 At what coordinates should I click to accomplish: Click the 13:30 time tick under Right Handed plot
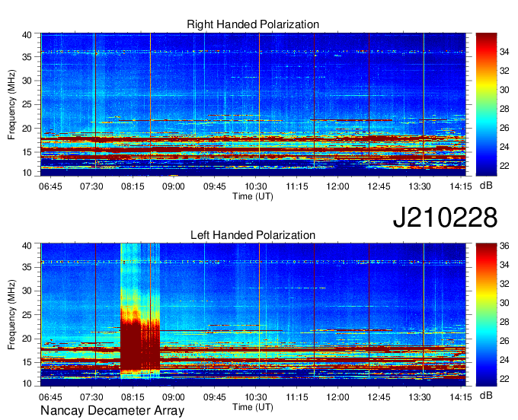tap(420, 186)
